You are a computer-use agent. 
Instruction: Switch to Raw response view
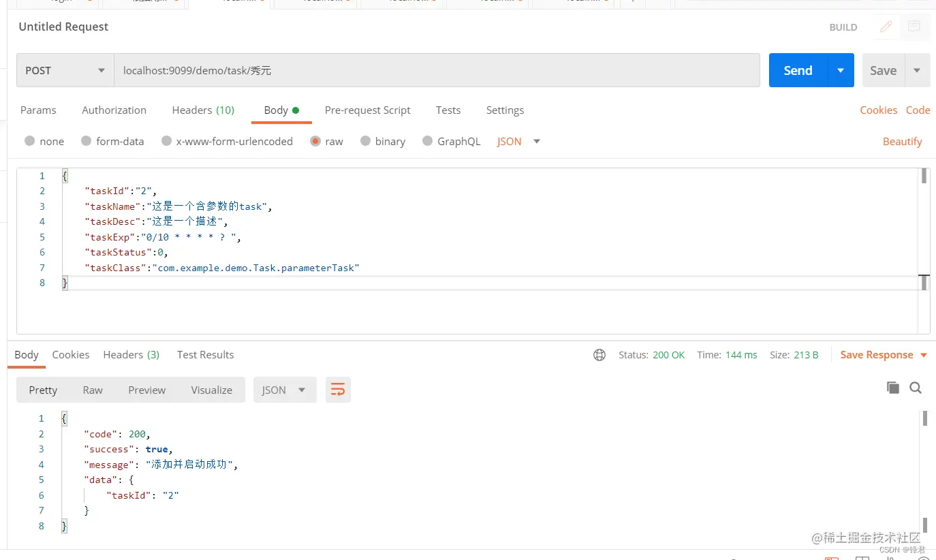(x=93, y=390)
